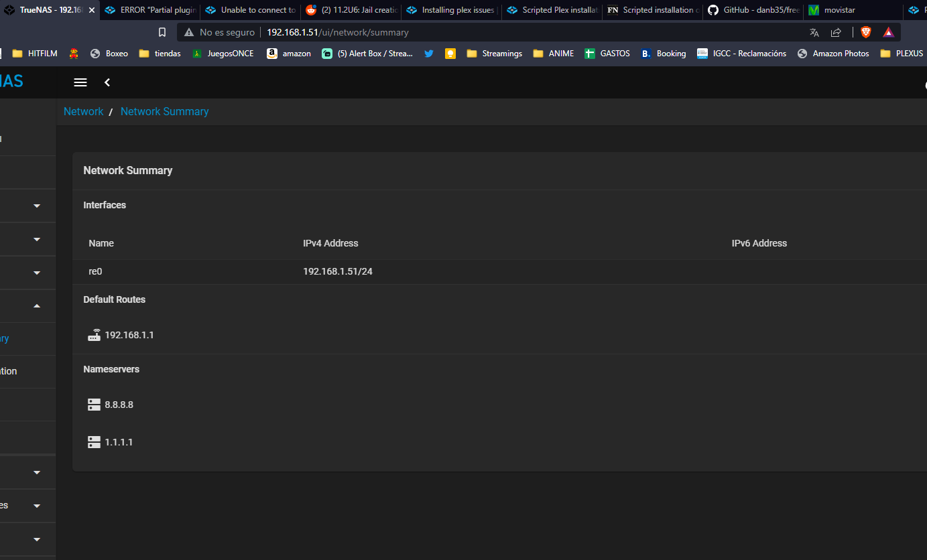Open the PLEXUS bookmarks folder

(902, 54)
